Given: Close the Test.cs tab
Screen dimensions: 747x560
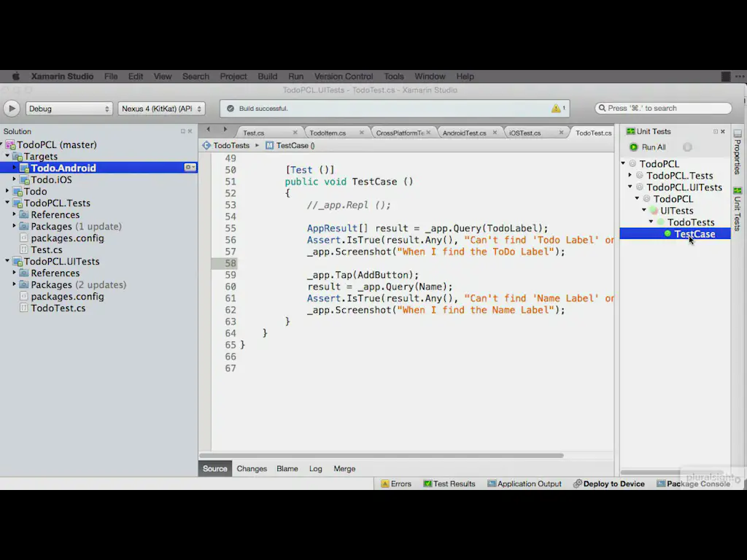Looking at the screenshot, I should tap(295, 133).
